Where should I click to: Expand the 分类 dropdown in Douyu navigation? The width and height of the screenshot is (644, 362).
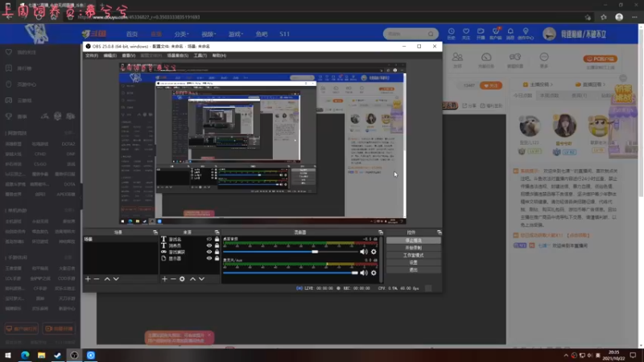coord(181,35)
